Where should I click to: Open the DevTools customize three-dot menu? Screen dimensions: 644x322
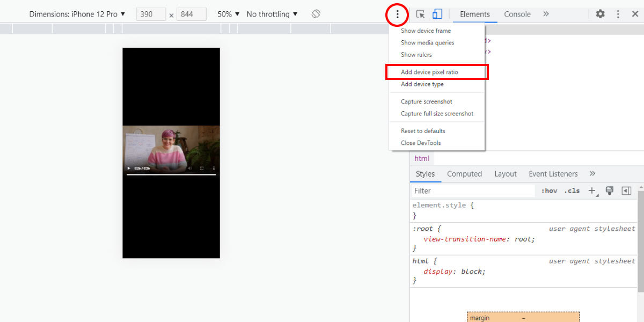618,14
